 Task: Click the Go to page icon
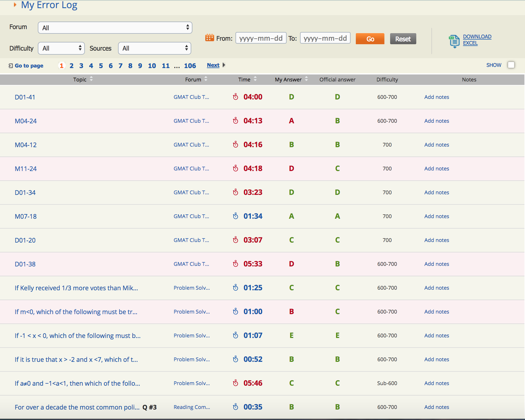click(x=10, y=65)
